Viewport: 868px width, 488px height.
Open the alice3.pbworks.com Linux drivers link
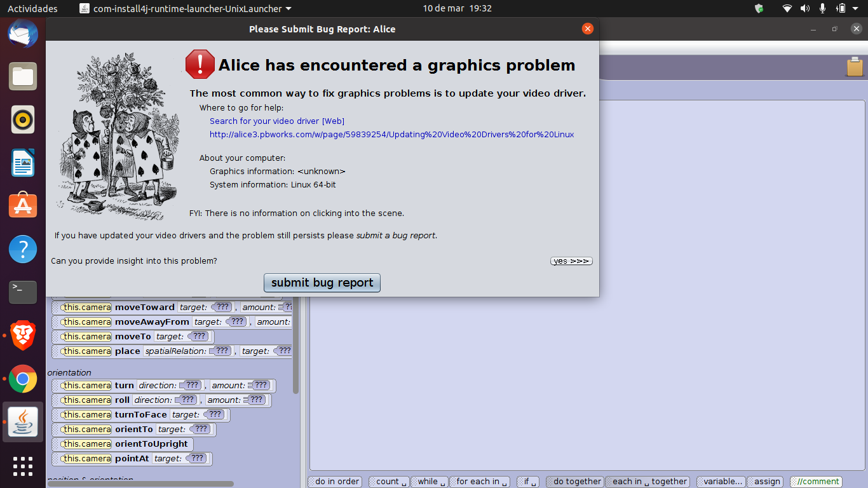392,134
